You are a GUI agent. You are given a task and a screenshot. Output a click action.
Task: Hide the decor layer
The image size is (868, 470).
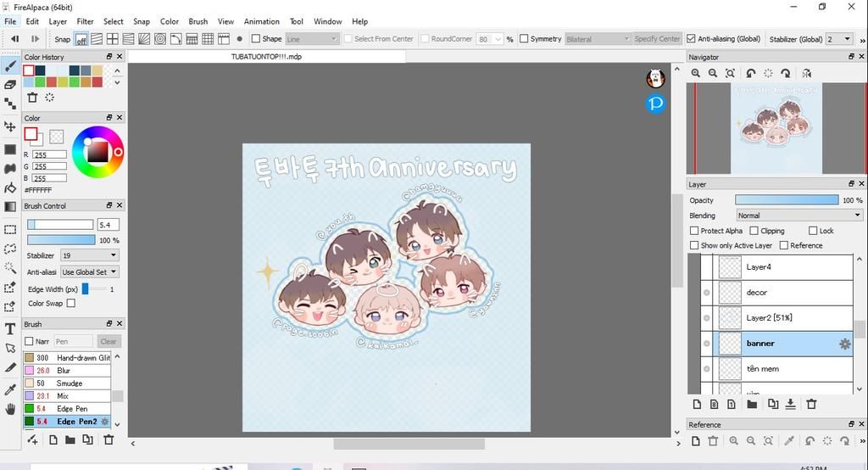click(x=707, y=293)
